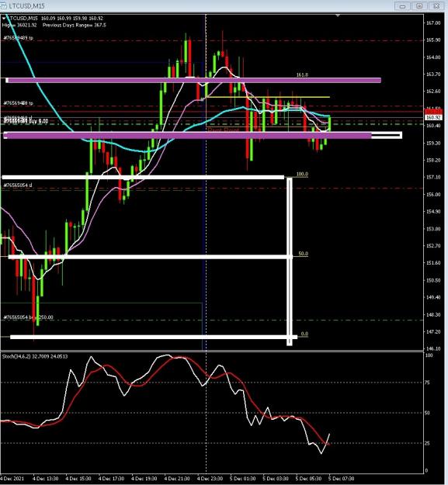Click 146.10 on the price scale
This screenshot has height=485, width=448.
433,348
